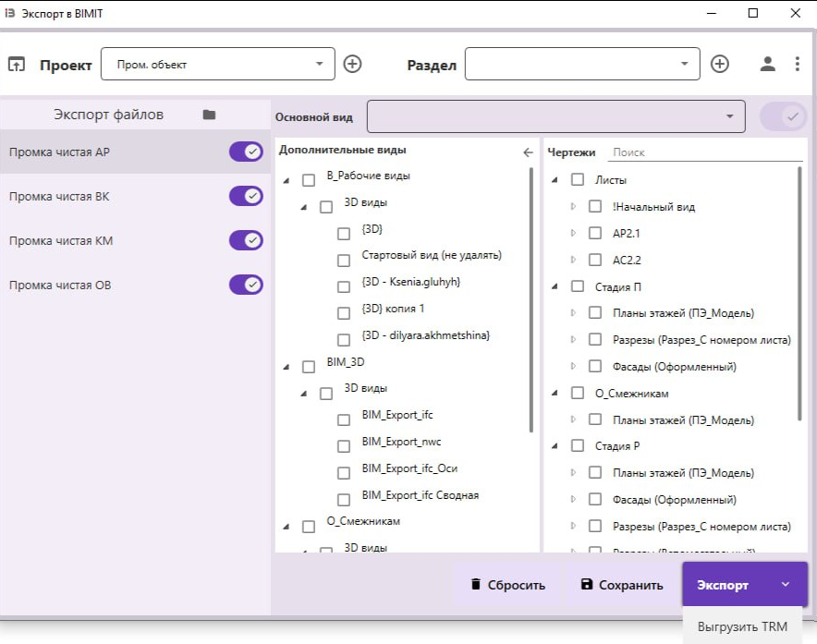The height and width of the screenshot is (644, 817).
Task: Collapse the BIM_3D tree node
Action: tap(287, 368)
